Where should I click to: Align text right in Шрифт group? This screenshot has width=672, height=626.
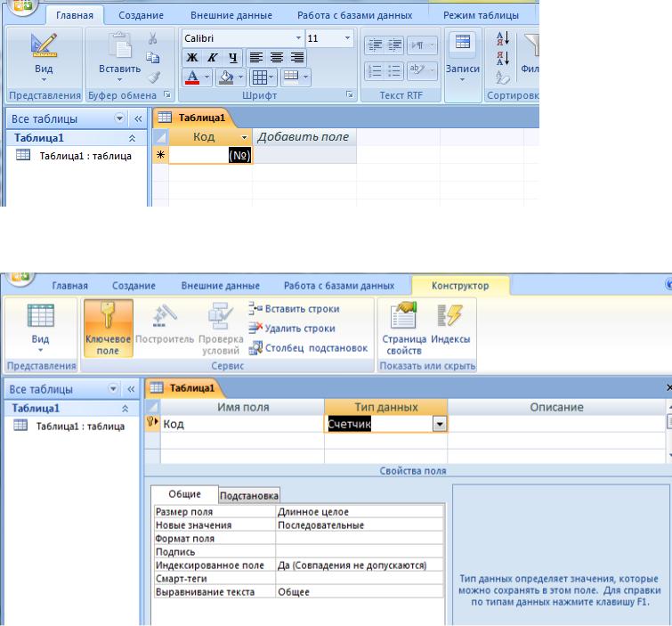[297, 58]
